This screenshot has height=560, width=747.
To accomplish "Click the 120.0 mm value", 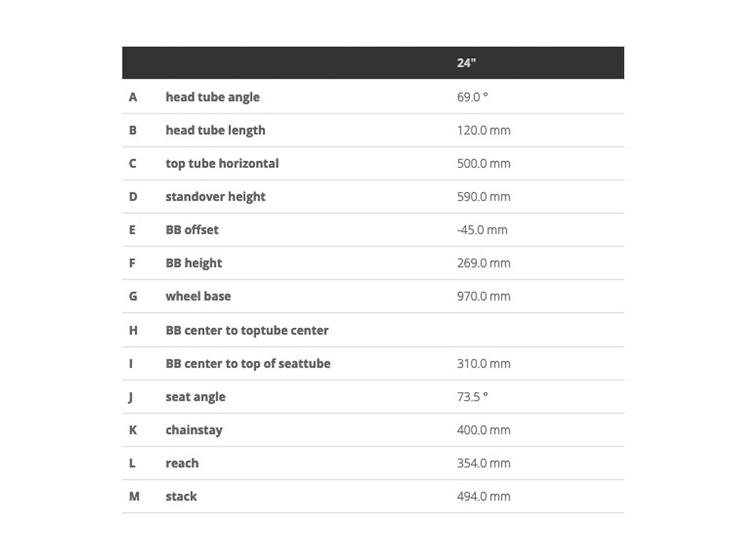I will (484, 130).
